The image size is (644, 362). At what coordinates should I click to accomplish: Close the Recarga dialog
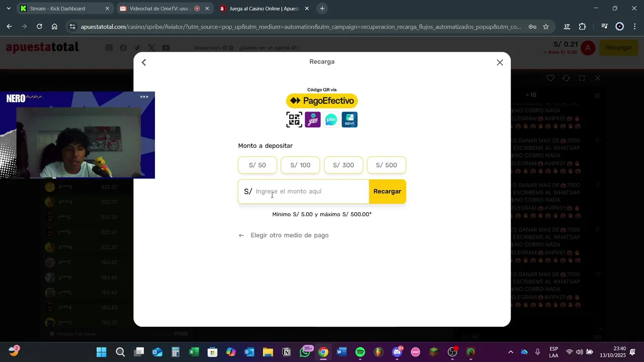(500, 62)
